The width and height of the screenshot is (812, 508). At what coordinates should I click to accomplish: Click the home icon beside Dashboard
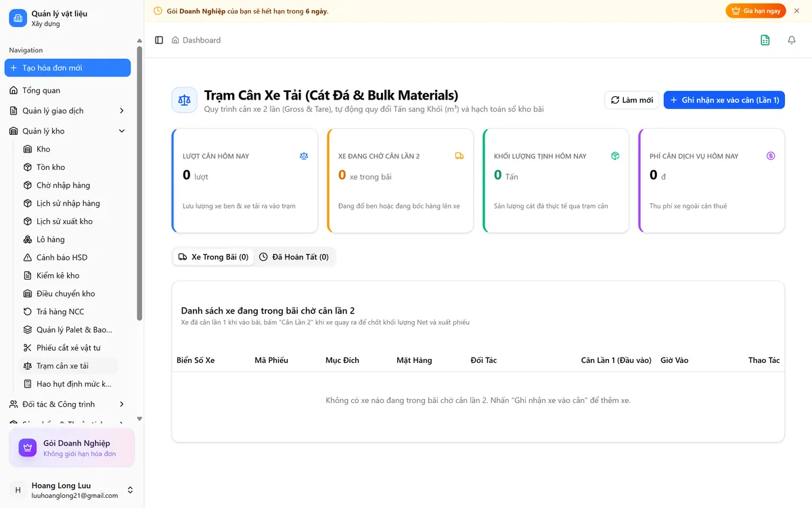(176, 40)
